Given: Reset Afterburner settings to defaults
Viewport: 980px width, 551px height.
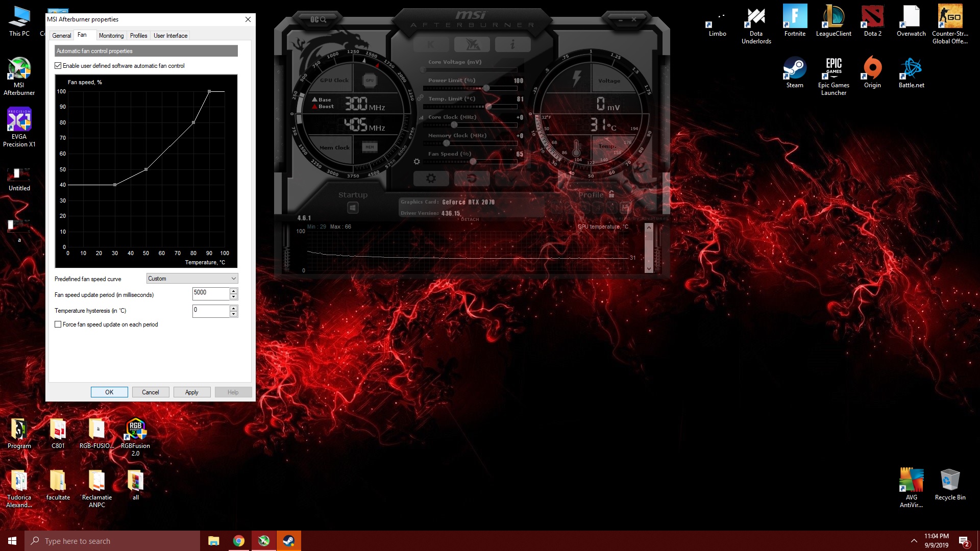Looking at the screenshot, I should [472, 178].
